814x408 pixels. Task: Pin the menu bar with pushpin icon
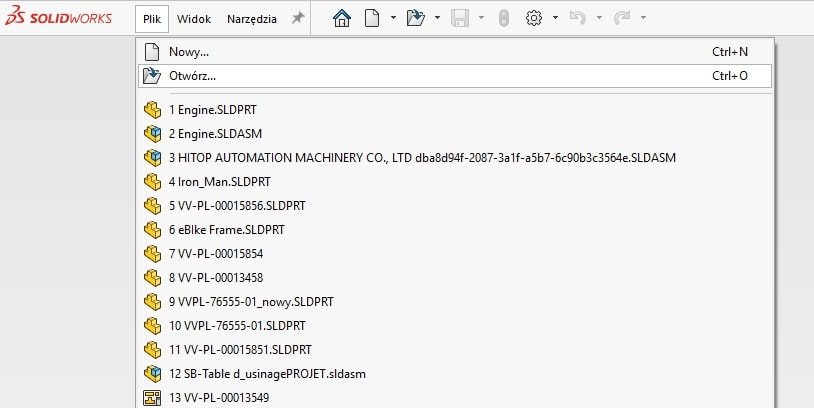click(x=297, y=18)
